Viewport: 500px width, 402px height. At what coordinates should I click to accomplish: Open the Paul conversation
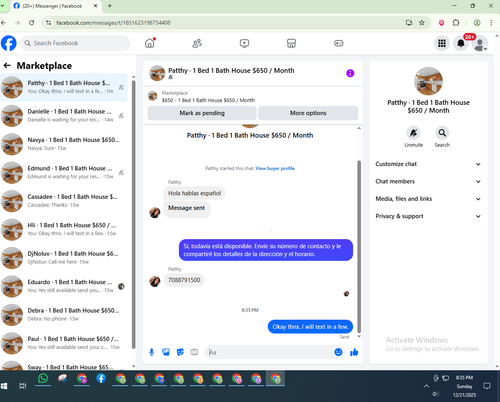tap(63, 343)
